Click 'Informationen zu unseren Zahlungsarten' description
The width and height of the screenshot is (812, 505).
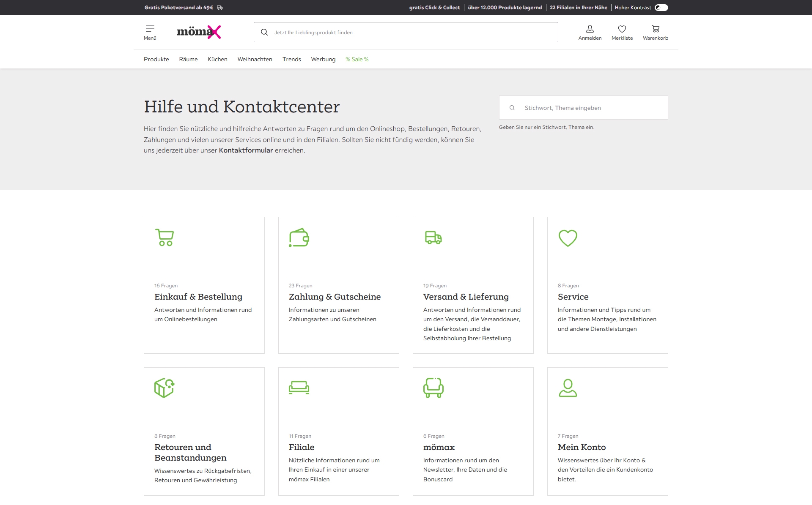pos(332,314)
